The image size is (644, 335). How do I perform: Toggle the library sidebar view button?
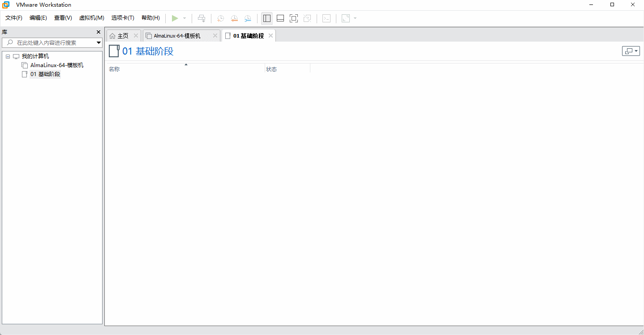[x=267, y=18]
